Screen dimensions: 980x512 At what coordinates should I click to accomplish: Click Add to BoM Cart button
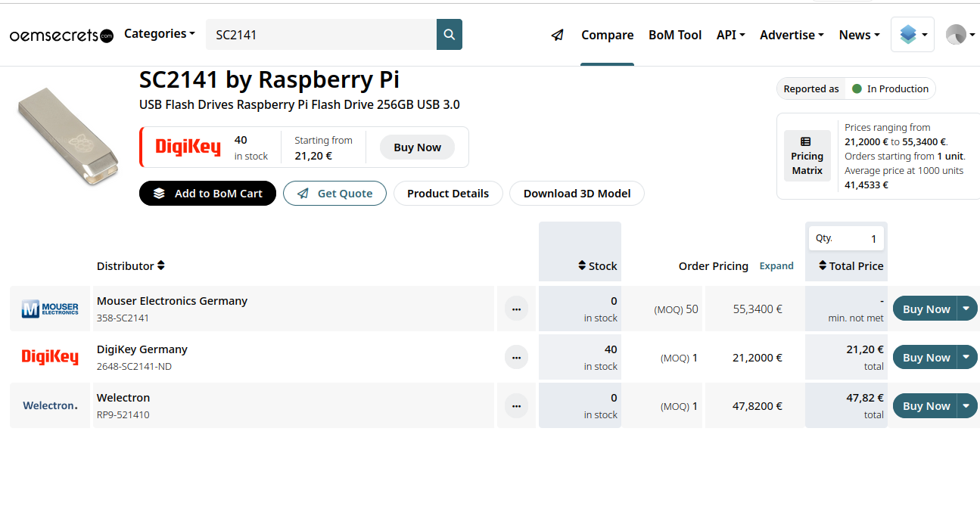coord(207,194)
